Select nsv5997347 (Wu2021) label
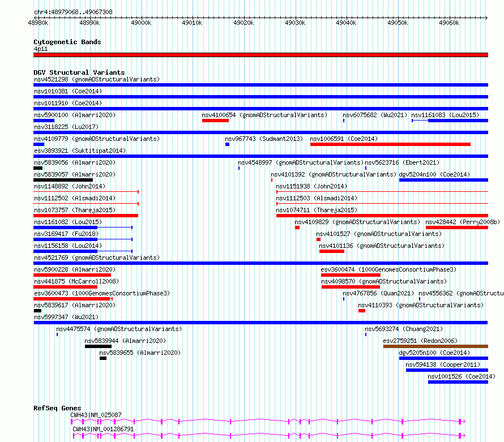The image size is (504, 442). (x=66, y=317)
